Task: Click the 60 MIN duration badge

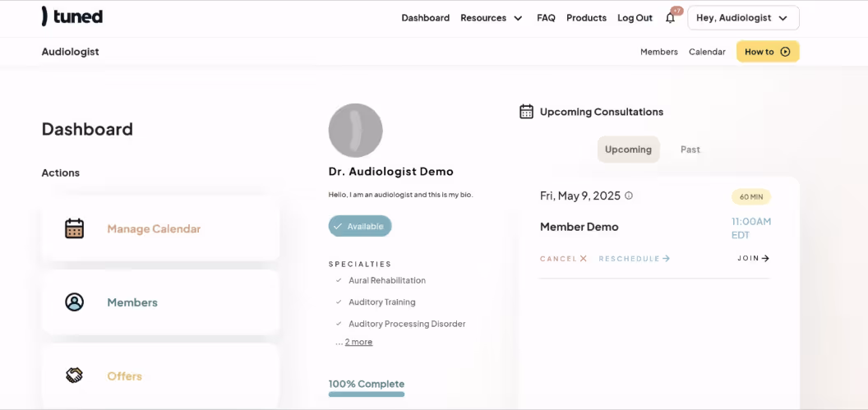Action: (x=751, y=197)
